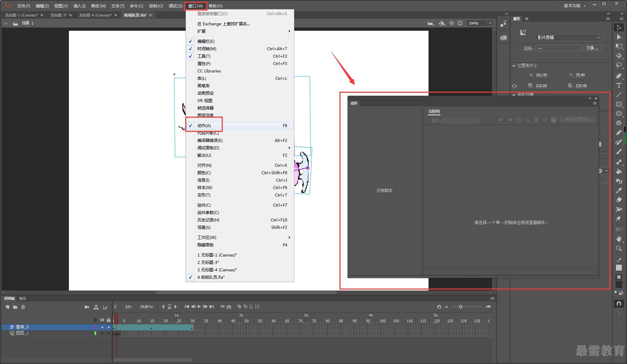Select the Lasso tool
The width and height of the screenshot is (627, 364).
(619, 65)
